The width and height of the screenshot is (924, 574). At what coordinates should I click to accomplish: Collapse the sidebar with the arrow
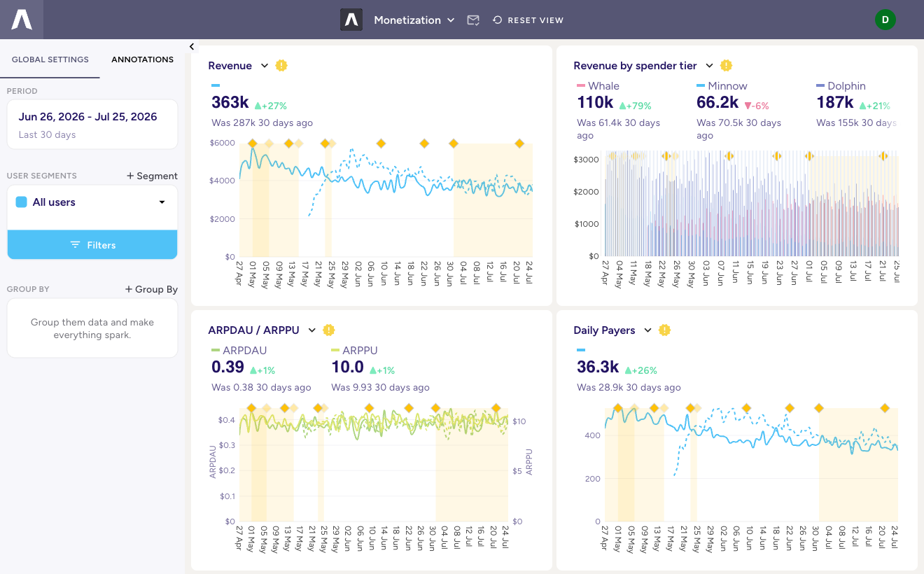tap(192, 47)
